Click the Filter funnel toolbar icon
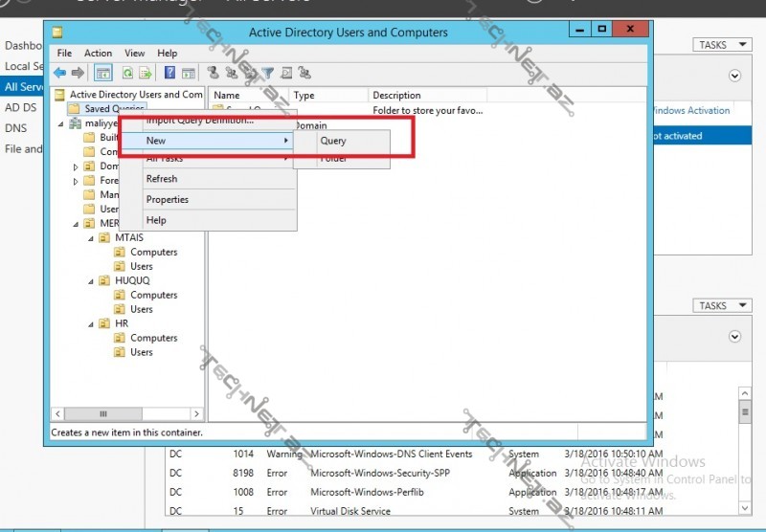 (268, 74)
